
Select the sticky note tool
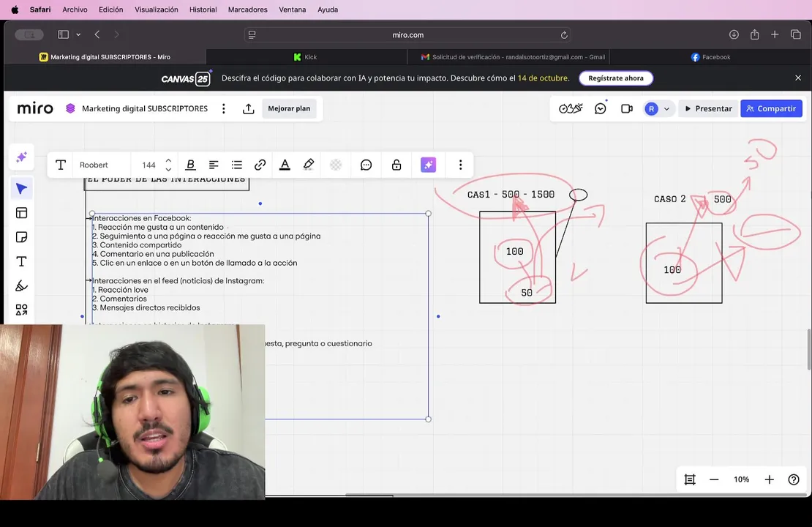pyautogui.click(x=21, y=237)
